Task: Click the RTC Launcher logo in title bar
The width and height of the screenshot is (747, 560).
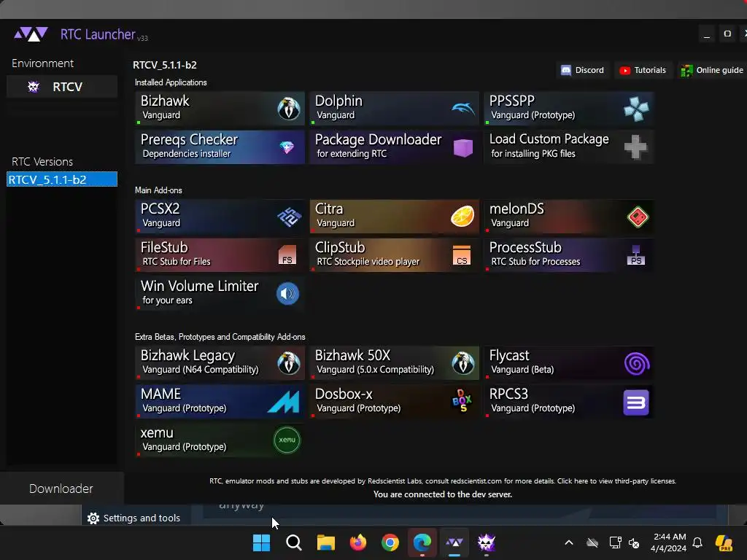Action: [x=31, y=34]
